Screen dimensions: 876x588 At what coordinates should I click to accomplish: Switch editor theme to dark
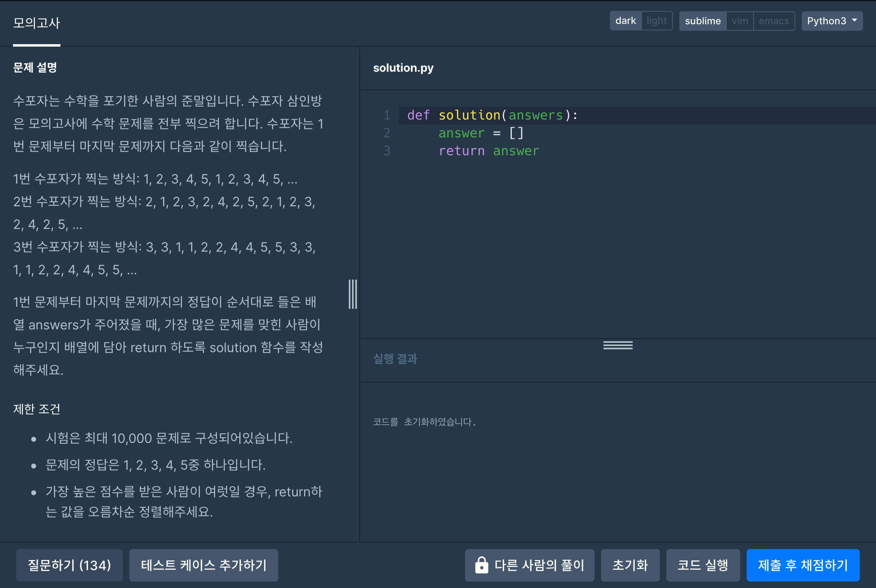click(x=625, y=21)
